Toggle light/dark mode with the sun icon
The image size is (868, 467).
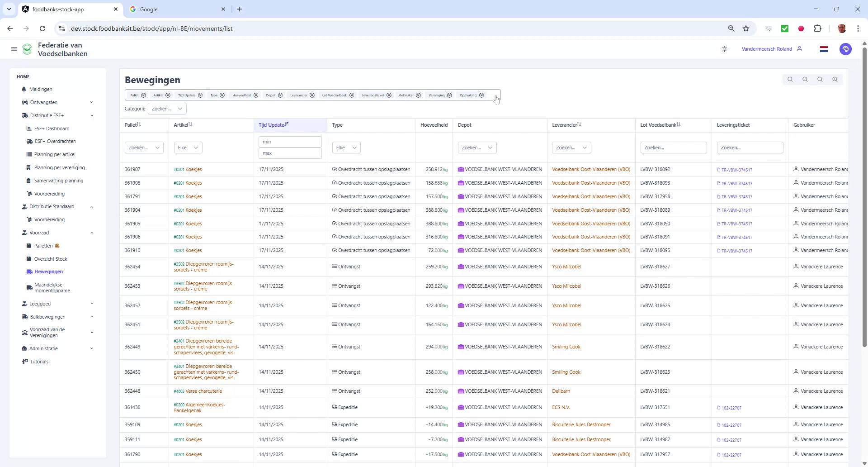pos(725,49)
